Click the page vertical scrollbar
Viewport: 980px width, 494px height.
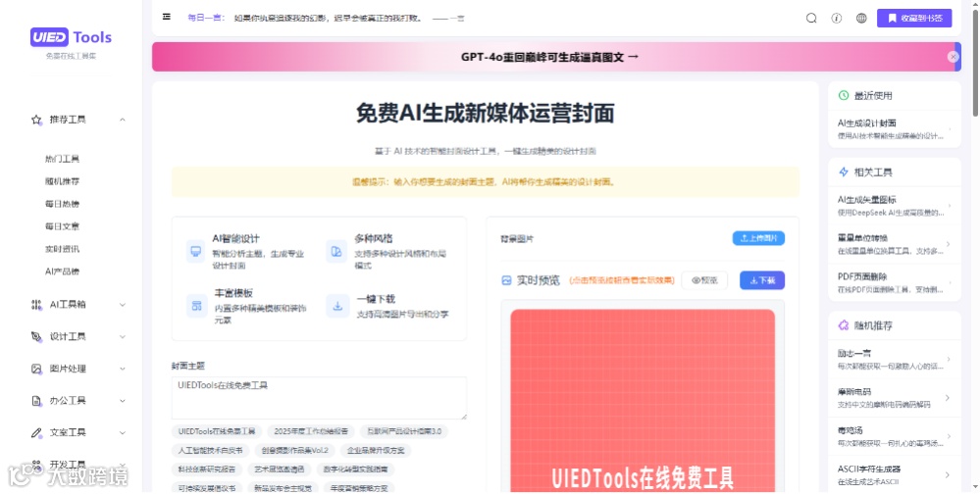[x=975, y=63]
